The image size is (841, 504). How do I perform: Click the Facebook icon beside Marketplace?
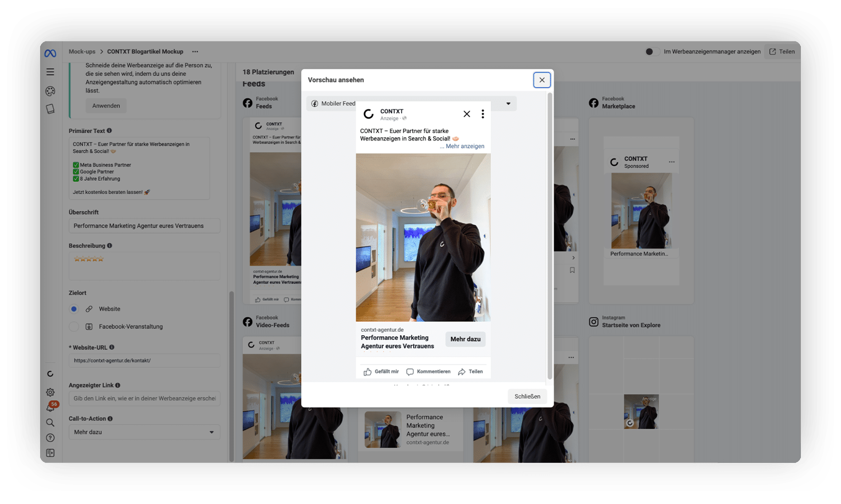coord(593,103)
